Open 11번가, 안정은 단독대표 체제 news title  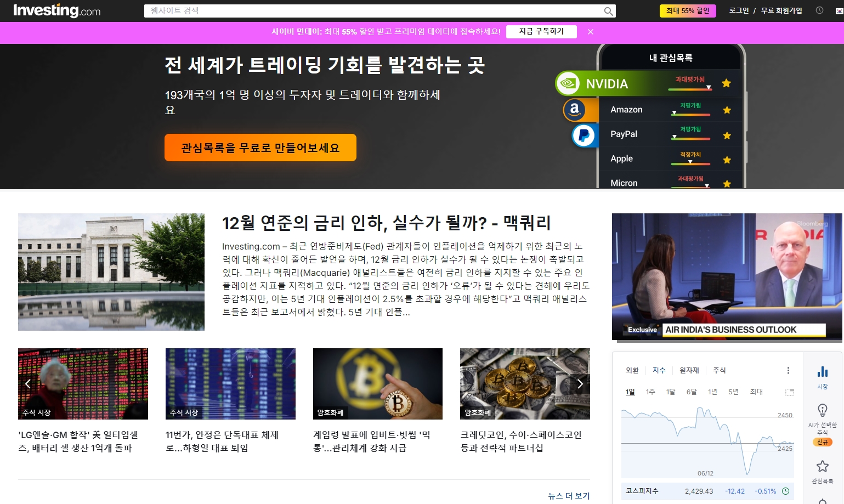coord(222,441)
